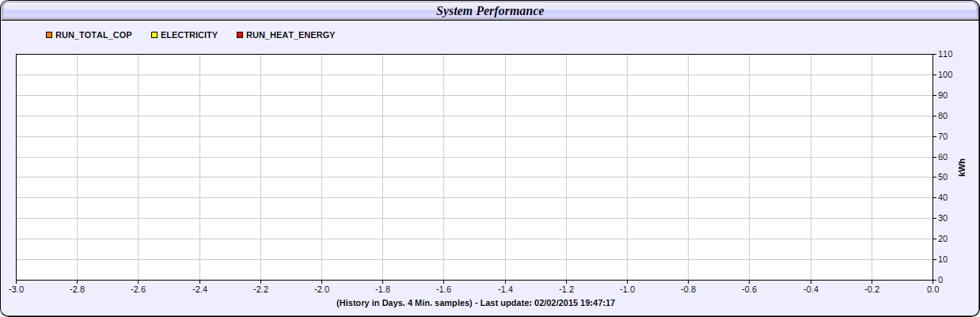
Task: Click the -3.0 x-axis tick label
Action: (x=17, y=289)
